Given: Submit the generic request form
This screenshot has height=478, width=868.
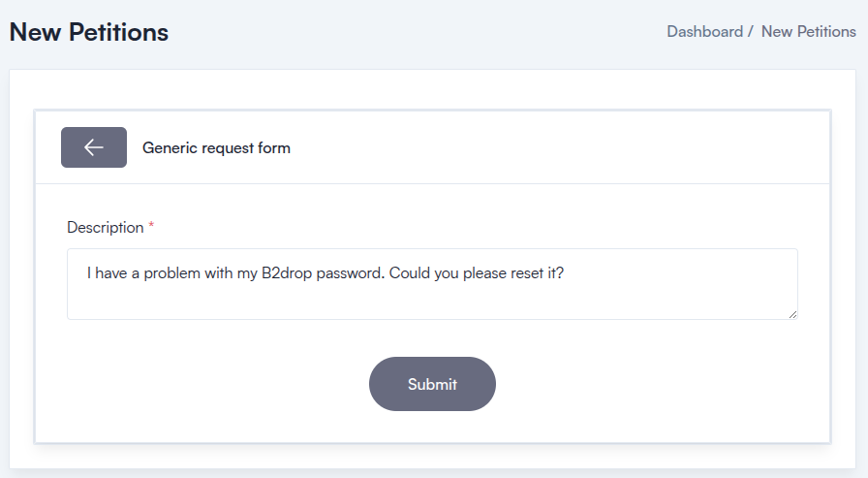Looking at the screenshot, I should point(432,384).
